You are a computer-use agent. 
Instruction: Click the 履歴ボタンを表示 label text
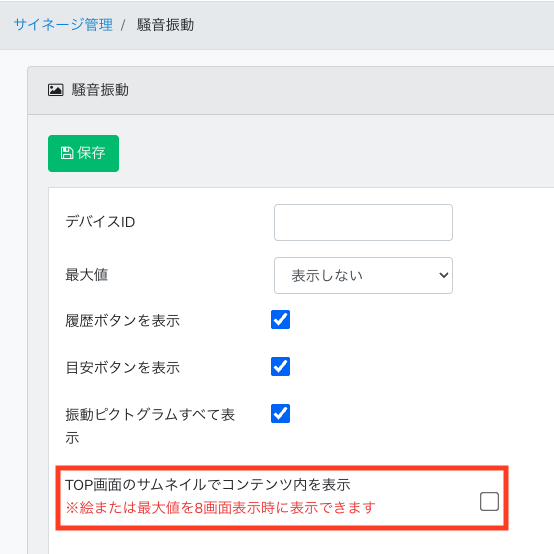(x=123, y=321)
